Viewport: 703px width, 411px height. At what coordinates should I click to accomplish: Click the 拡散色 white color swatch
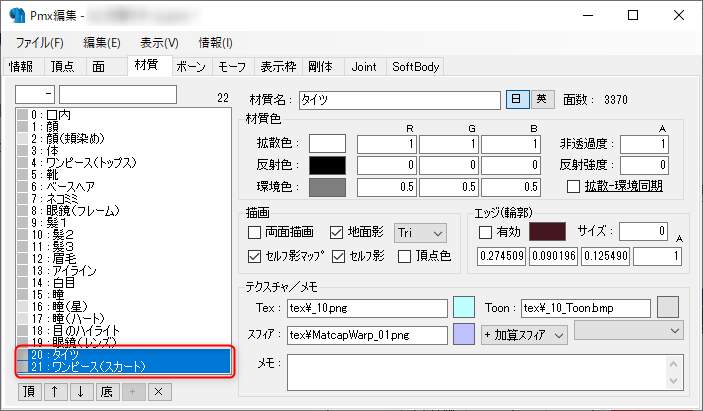point(327,144)
